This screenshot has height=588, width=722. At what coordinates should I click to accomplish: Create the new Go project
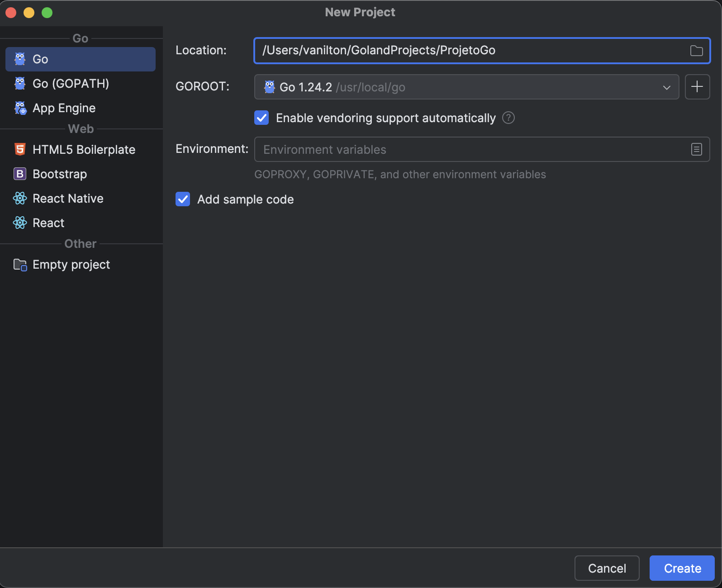682,568
